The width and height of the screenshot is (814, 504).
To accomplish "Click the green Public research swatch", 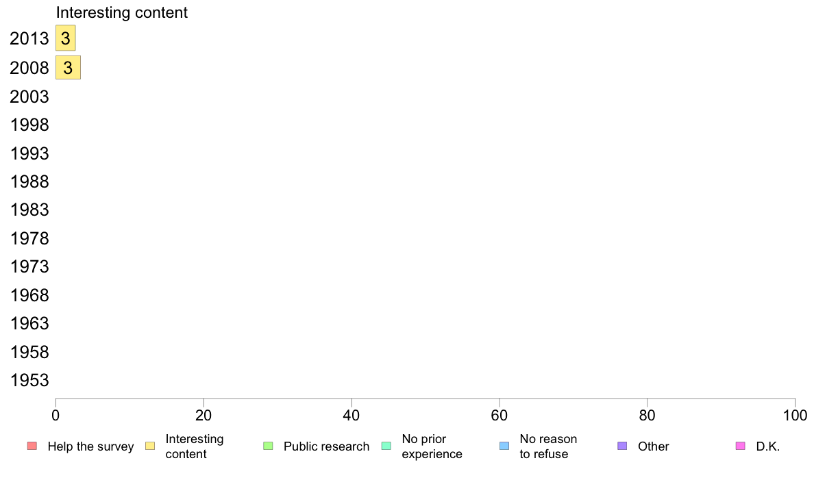I will tap(268, 446).
